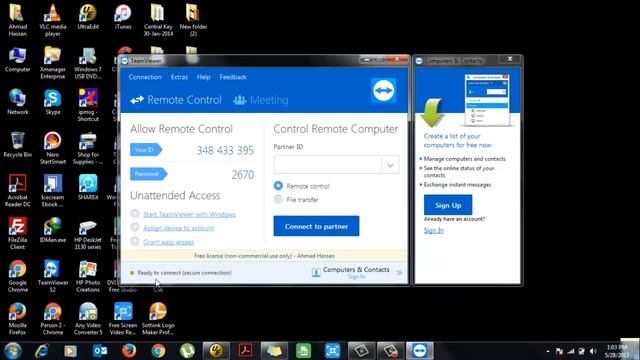The height and width of the screenshot is (360, 640).
Task: Open Acrobat Reader DC shortcut
Action: [18, 191]
